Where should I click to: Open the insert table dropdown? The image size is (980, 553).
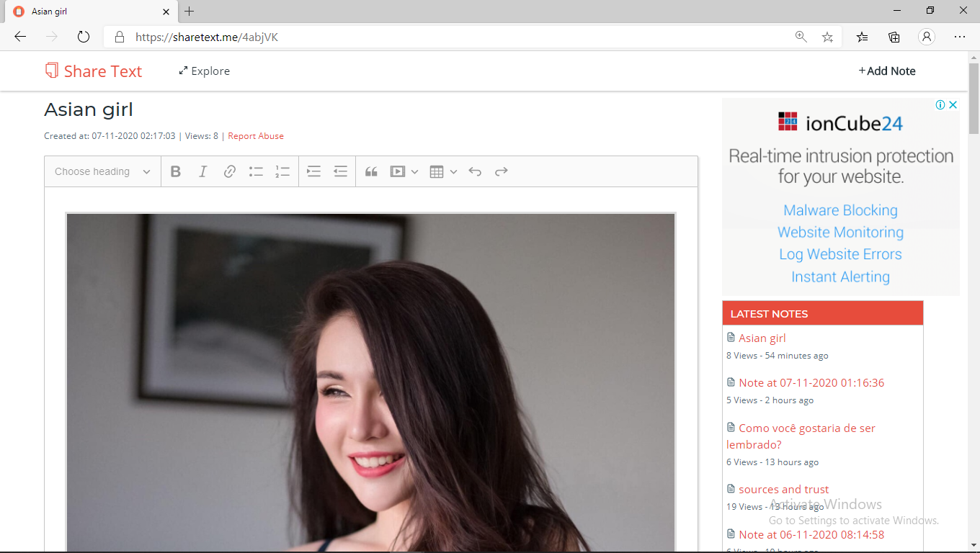(x=453, y=171)
